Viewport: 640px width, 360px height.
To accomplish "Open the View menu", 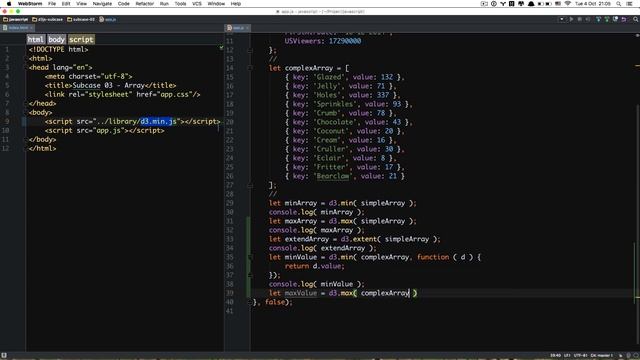I will click(81, 4).
